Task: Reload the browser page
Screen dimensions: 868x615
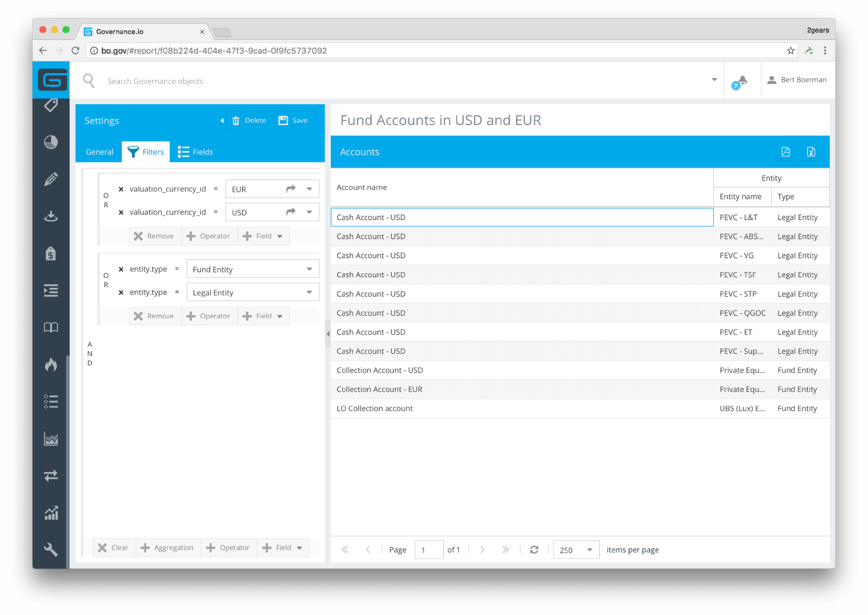Action: 75,51
